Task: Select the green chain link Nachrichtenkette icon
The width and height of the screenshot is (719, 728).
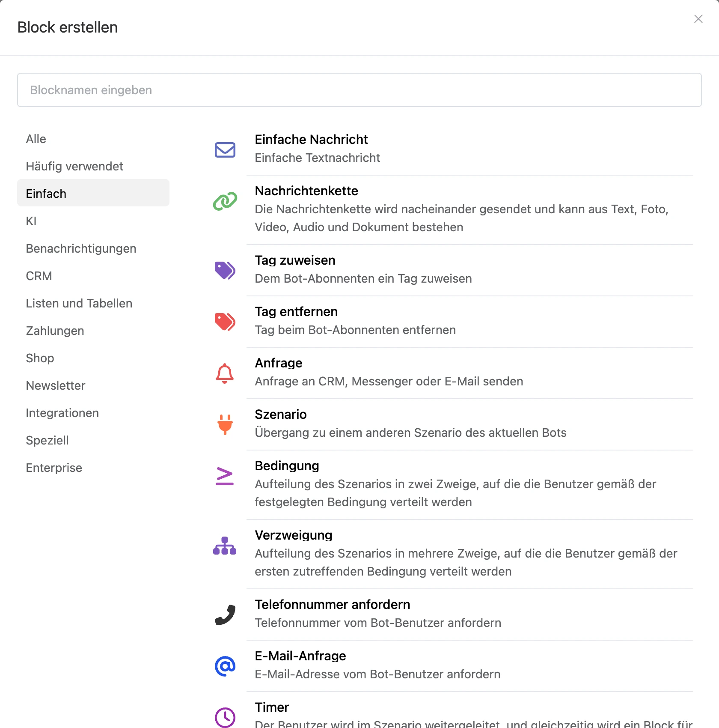Action: [225, 201]
